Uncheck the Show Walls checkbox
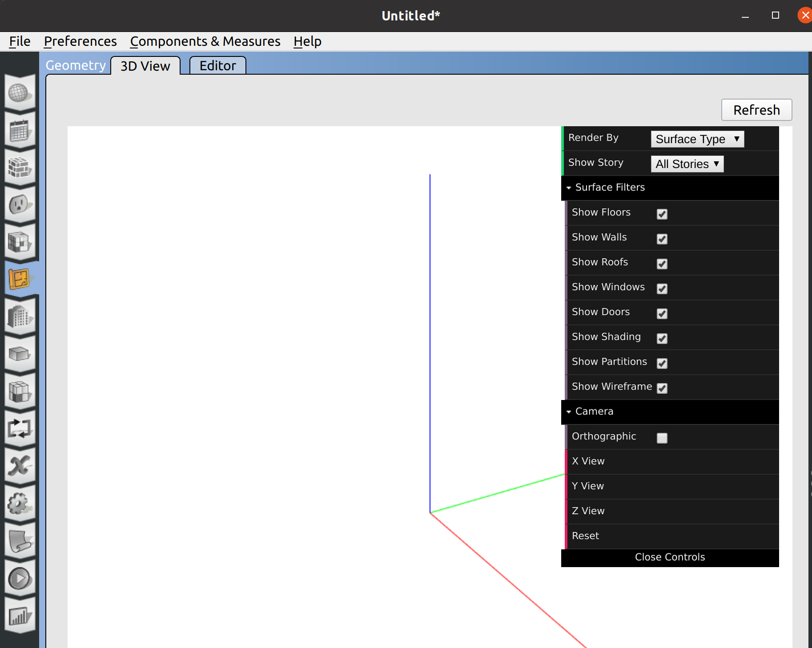 click(x=662, y=239)
